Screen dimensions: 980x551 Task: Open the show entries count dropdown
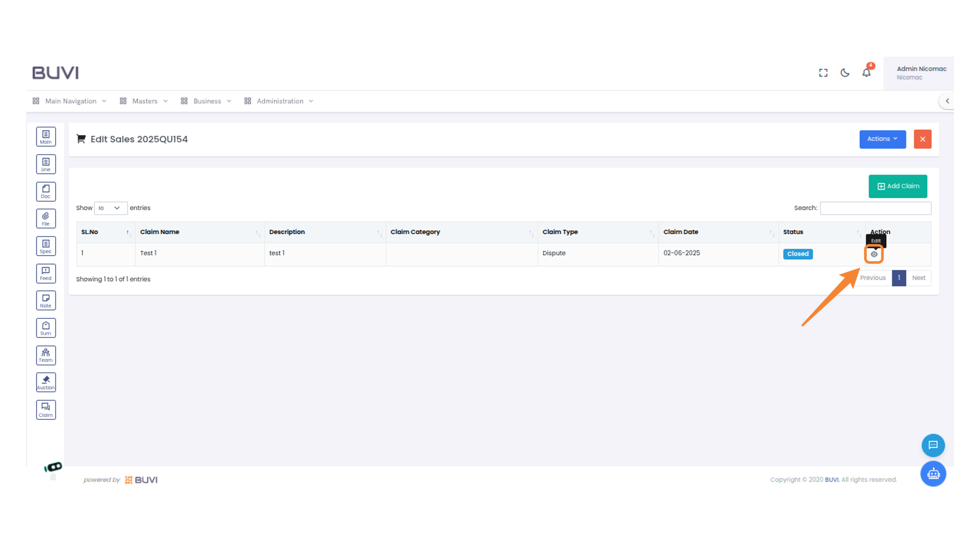point(110,208)
